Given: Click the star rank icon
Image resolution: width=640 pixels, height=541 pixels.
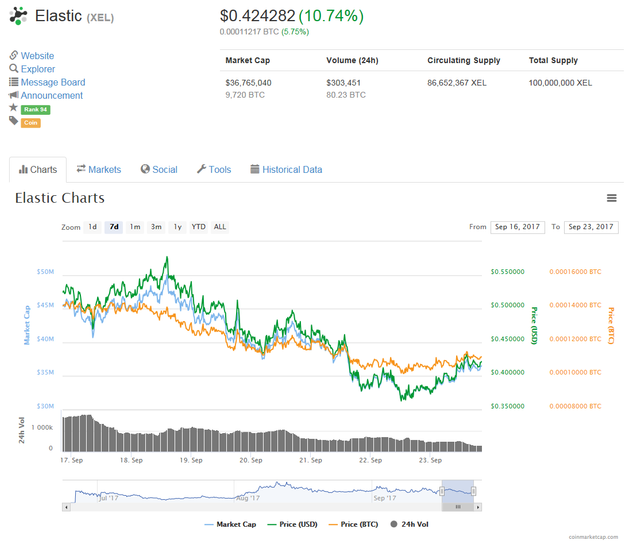Looking at the screenshot, I should coord(13,108).
